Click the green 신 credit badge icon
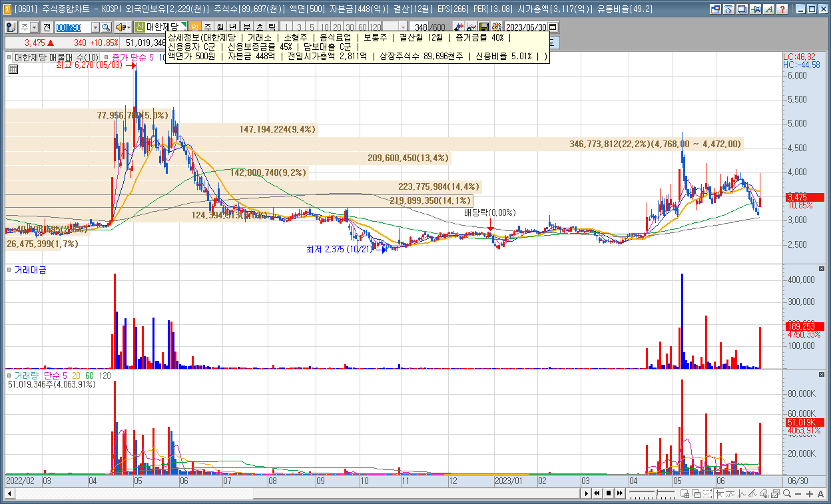831x504 pixels. [x=139, y=27]
